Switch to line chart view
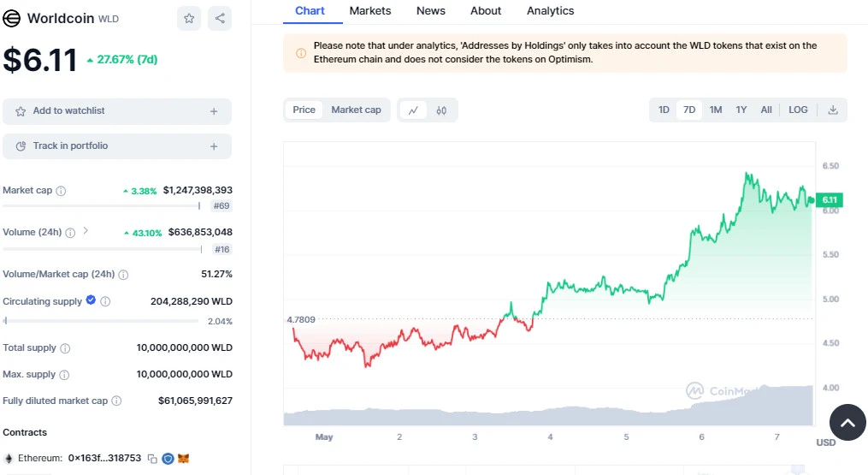 (413, 110)
